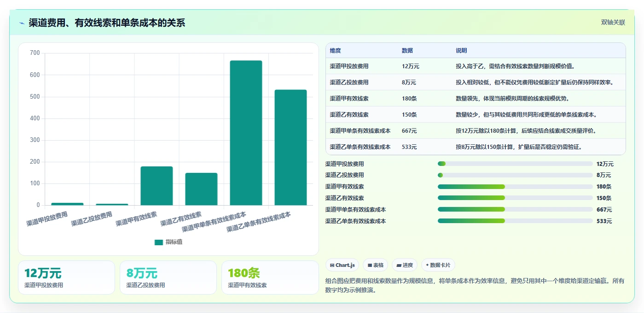Click the 533元 table cell

(409, 147)
